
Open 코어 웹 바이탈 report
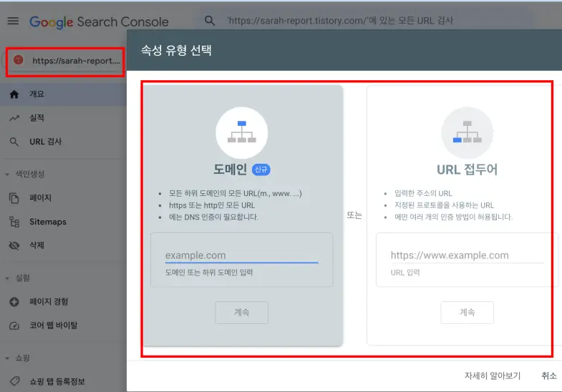(54, 325)
